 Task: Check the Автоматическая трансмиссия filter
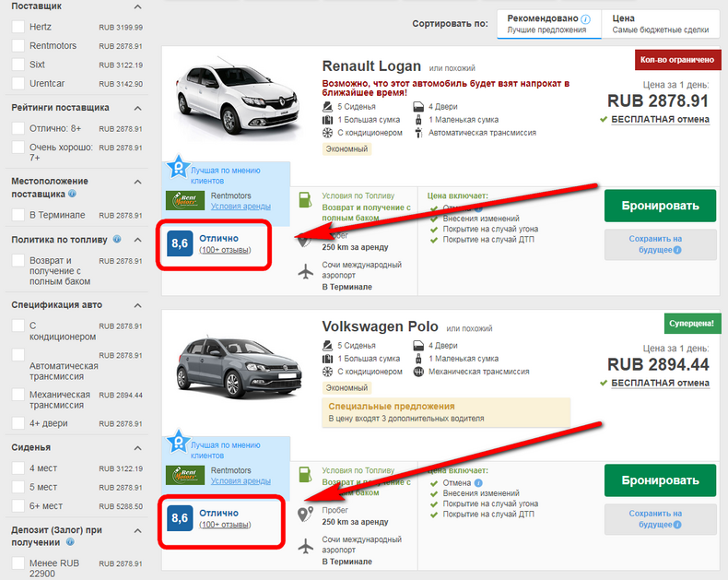[18, 355]
